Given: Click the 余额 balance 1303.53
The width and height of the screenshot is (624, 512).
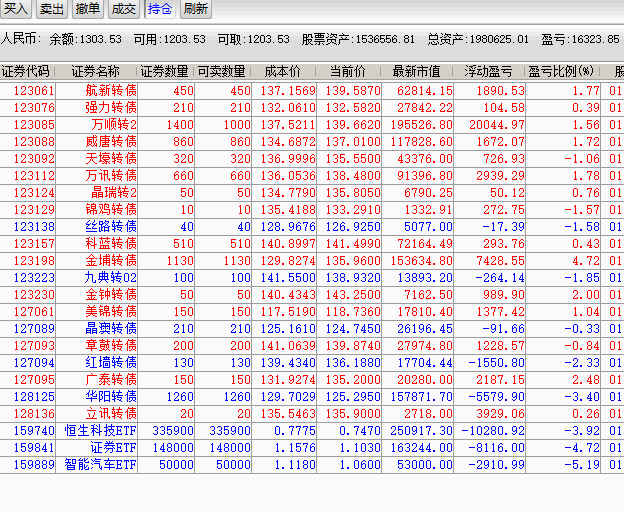Looking at the screenshot, I should tap(101, 39).
